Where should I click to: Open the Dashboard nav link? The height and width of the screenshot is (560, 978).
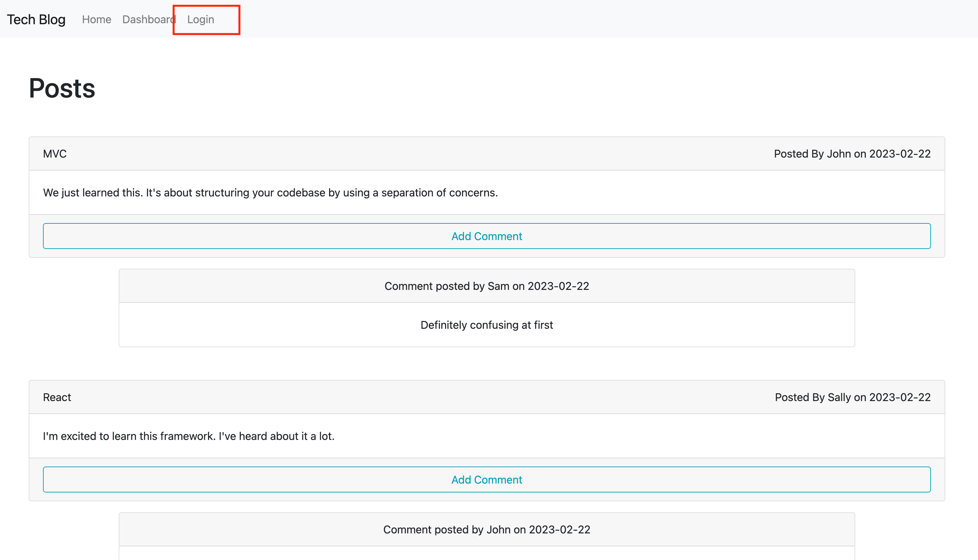tap(149, 19)
